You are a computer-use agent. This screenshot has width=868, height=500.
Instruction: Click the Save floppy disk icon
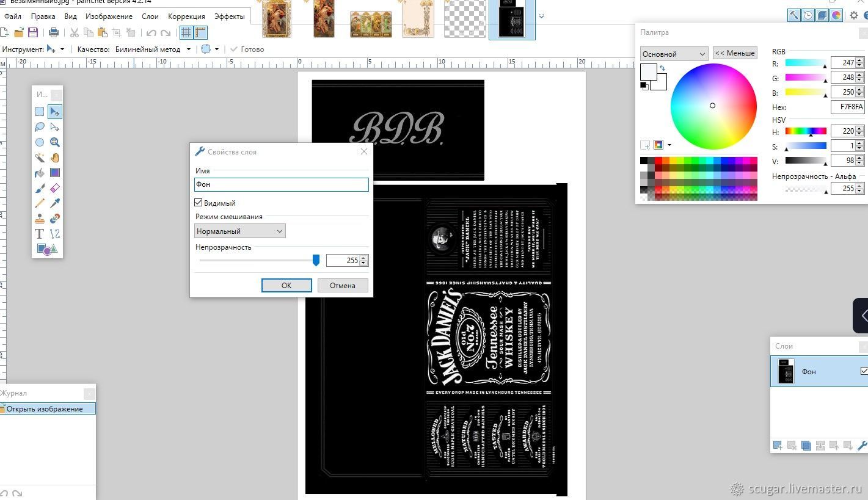pyautogui.click(x=33, y=32)
